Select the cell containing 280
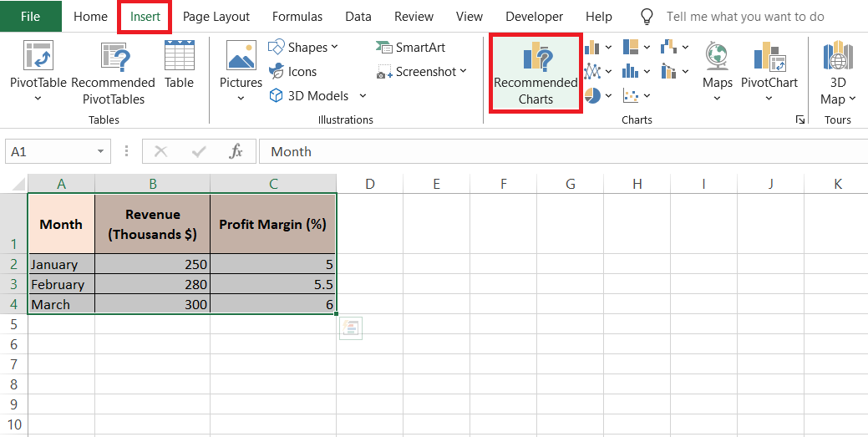Viewport: 868px width, 437px height. tap(152, 284)
